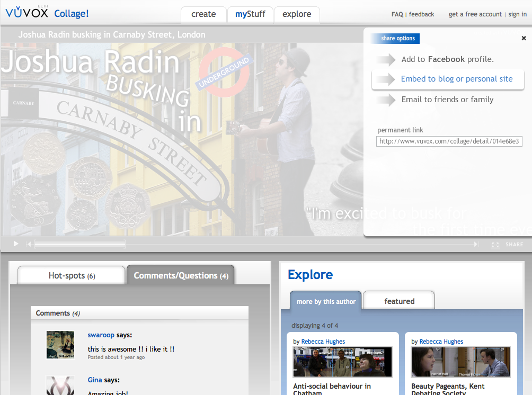Open the Anti-social behaviour in Chatham title
Viewport: 532px width, 395px height.
coord(332,389)
